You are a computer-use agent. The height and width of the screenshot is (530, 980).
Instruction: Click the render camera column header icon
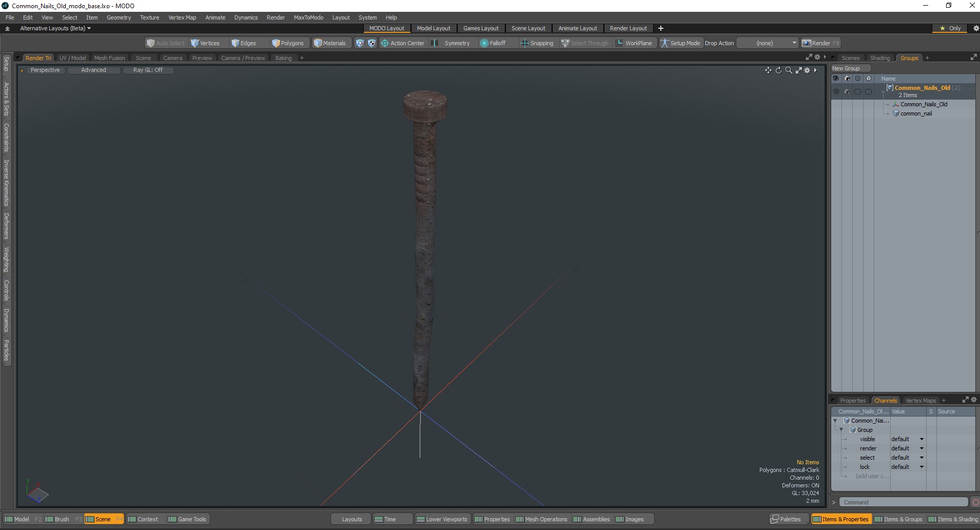(847, 79)
